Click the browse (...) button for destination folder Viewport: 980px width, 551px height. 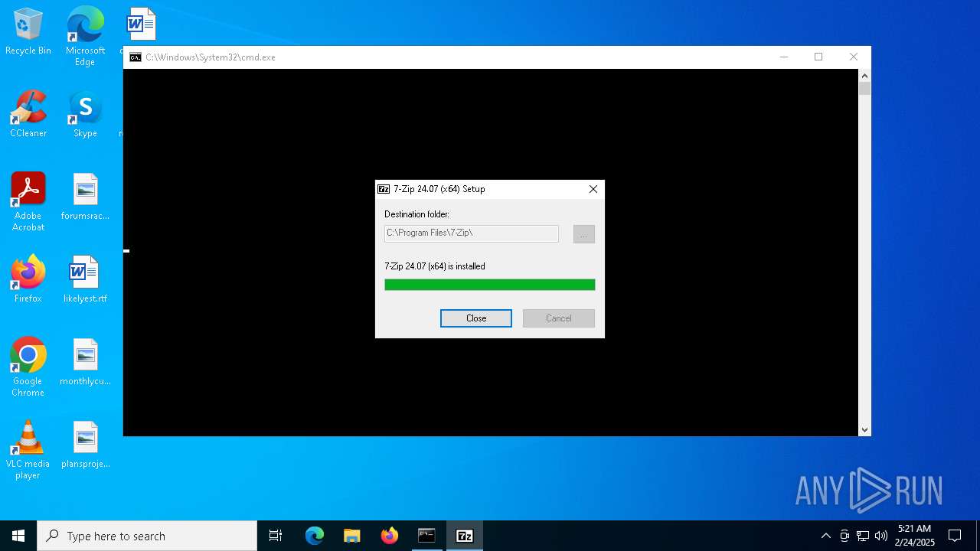click(x=583, y=234)
